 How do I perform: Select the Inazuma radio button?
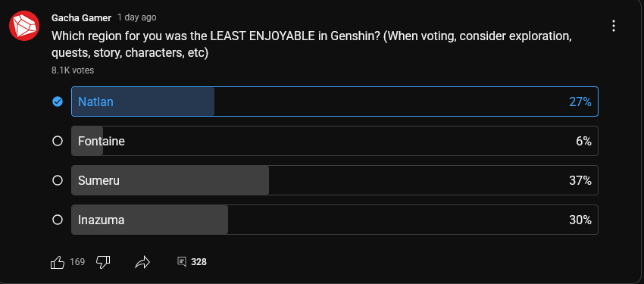pos(58,220)
